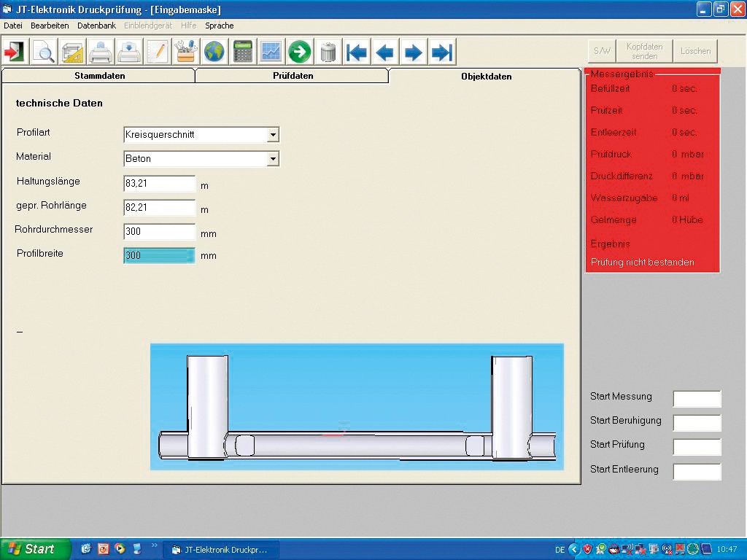Open the calculator icon
Viewport: 747px width, 560px height.
click(x=243, y=52)
